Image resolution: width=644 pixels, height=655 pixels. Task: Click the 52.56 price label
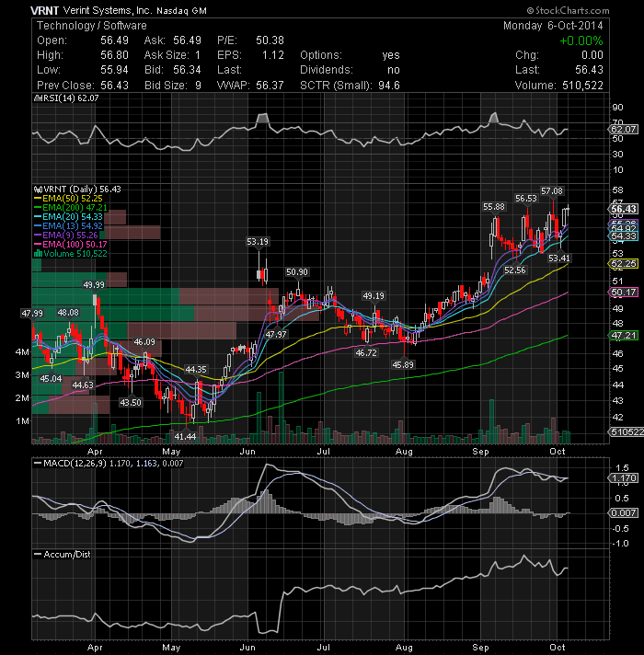(514, 270)
